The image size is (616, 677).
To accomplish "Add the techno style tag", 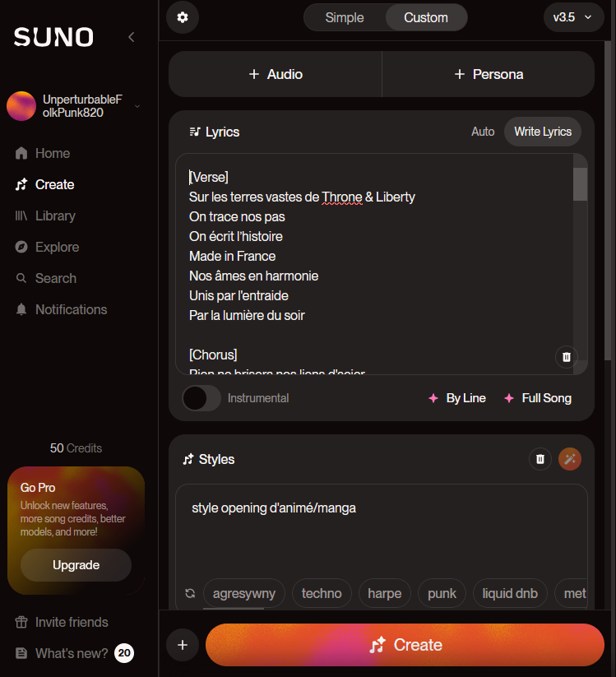I will (x=322, y=593).
